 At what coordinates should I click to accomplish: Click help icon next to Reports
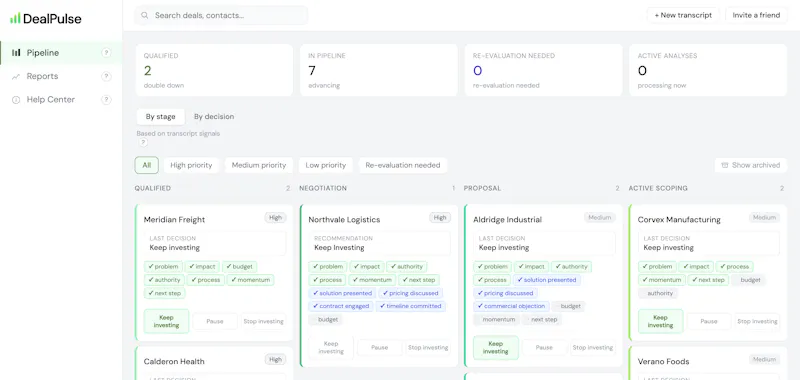(x=106, y=76)
